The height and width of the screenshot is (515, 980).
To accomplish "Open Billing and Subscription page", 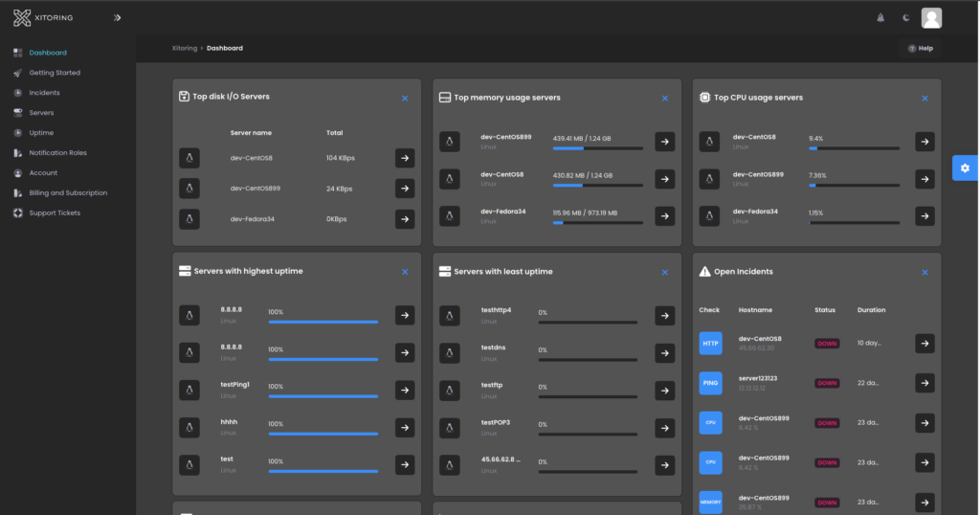I will click(x=68, y=192).
